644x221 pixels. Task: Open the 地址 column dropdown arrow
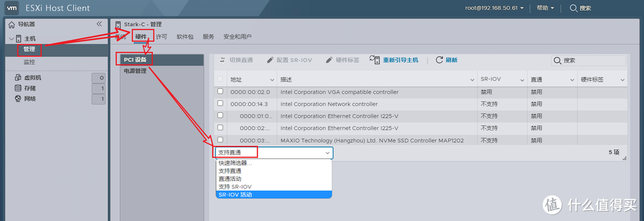(x=272, y=80)
